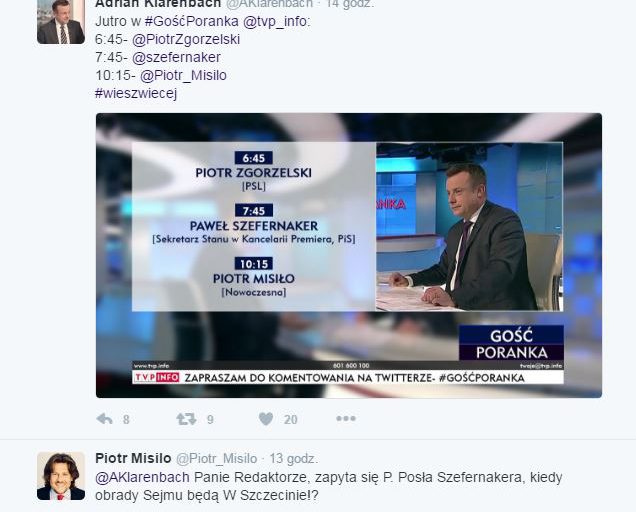Open Adrian Klarenbach's profile avatar
Screen dimensions: 636x512
click(61, 22)
